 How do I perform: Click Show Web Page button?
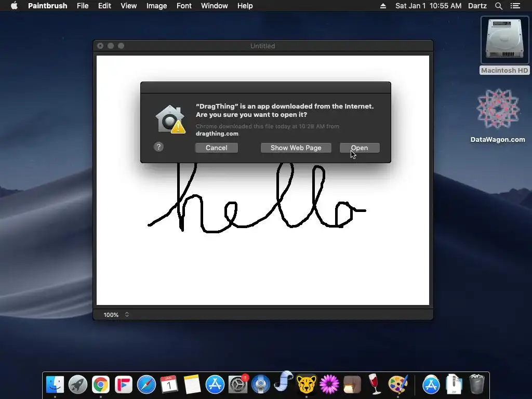(x=296, y=148)
